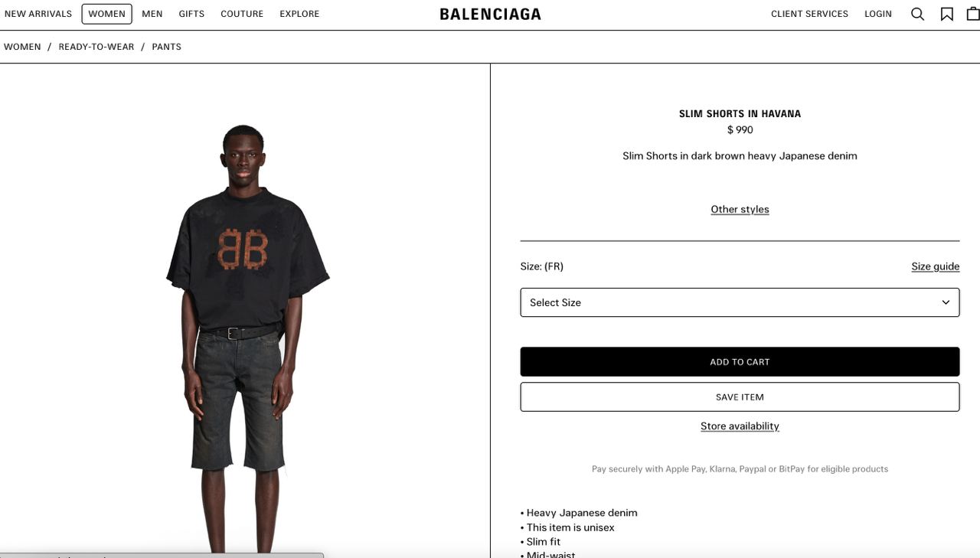Open the Couture menu
This screenshot has height=558, width=980.
coord(242,14)
